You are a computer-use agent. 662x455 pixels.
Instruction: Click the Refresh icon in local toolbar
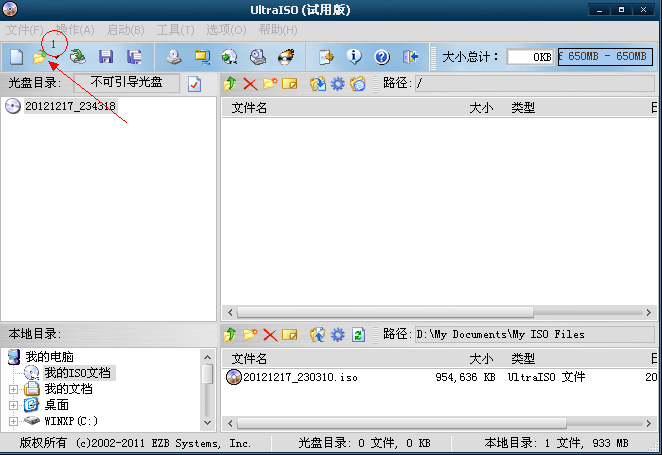[x=358, y=335]
